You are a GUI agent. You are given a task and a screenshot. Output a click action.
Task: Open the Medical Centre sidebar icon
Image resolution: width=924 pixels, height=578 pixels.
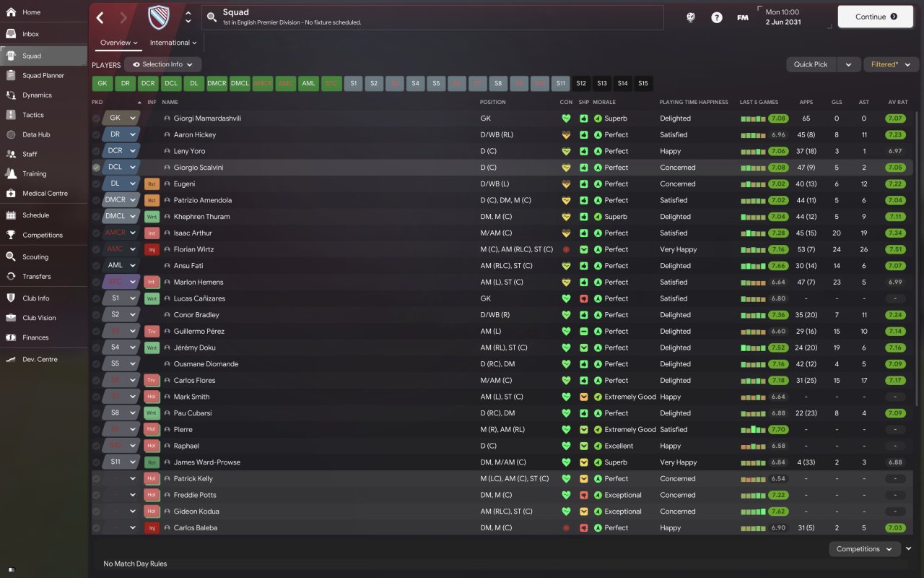pyautogui.click(x=11, y=193)
